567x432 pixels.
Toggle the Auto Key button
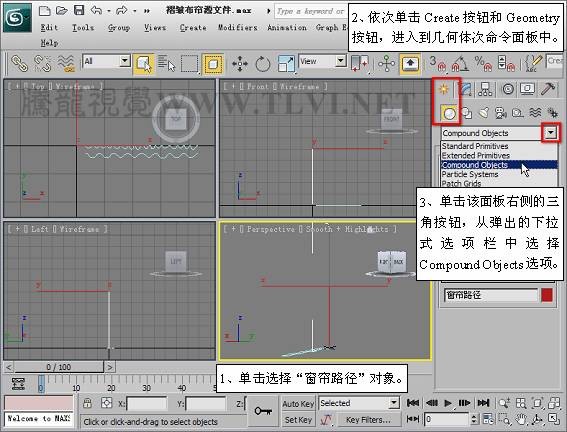point(298,404)
